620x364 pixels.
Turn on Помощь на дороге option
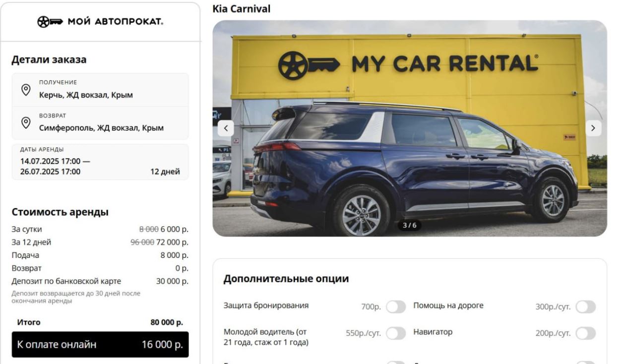[585, 307]
